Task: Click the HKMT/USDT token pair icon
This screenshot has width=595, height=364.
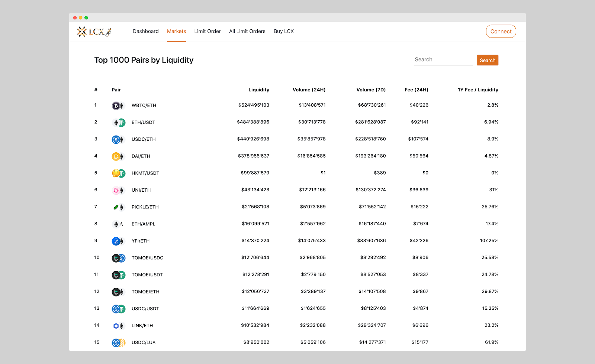Action: [118, 173]
